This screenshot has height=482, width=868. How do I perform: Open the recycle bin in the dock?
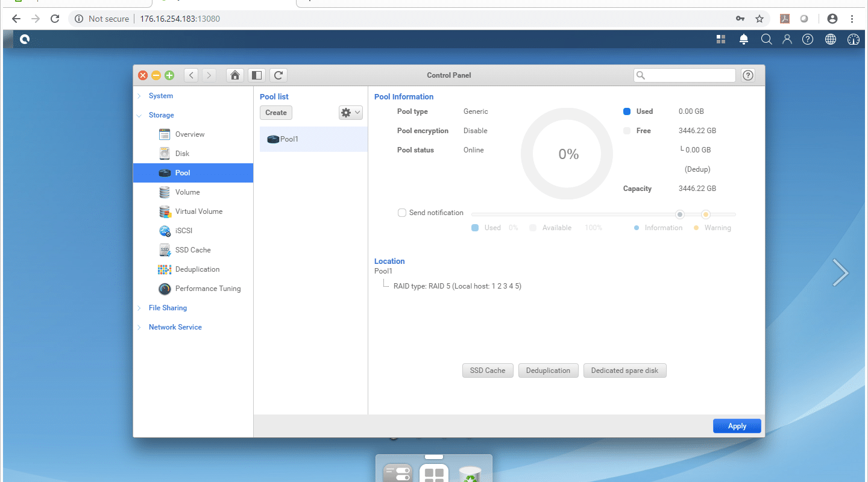tap(470, 474)
